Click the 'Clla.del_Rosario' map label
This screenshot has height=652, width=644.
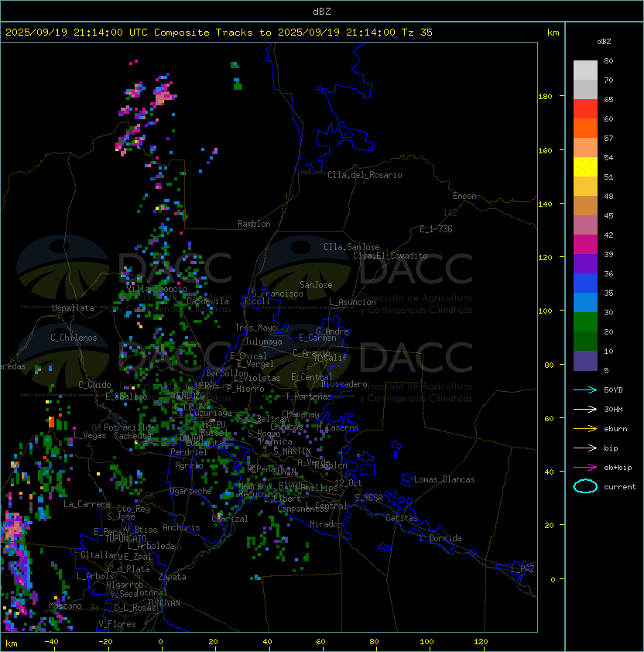click(365, 175)
